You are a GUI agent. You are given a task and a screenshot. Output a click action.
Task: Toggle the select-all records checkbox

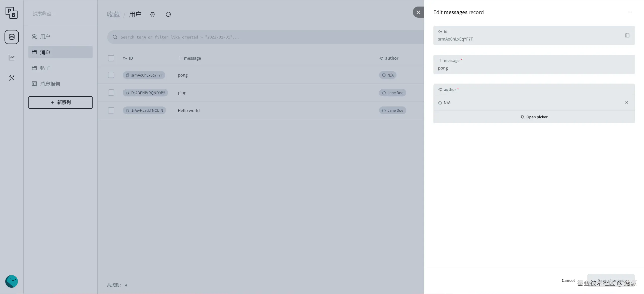[111, 58]
